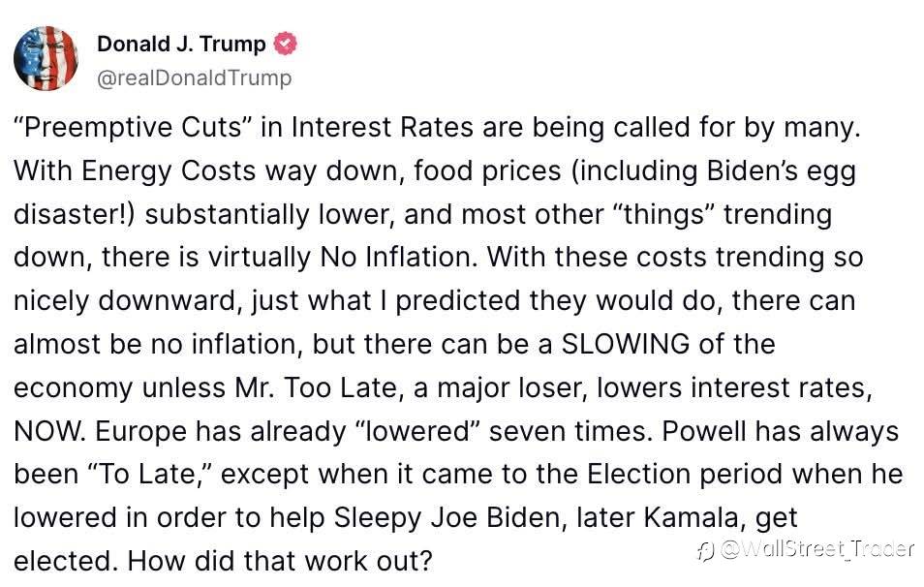This screenshot has width=924, height=587.
Task: Click the final sentence "How did that work out?"
Action: (279, 559)
